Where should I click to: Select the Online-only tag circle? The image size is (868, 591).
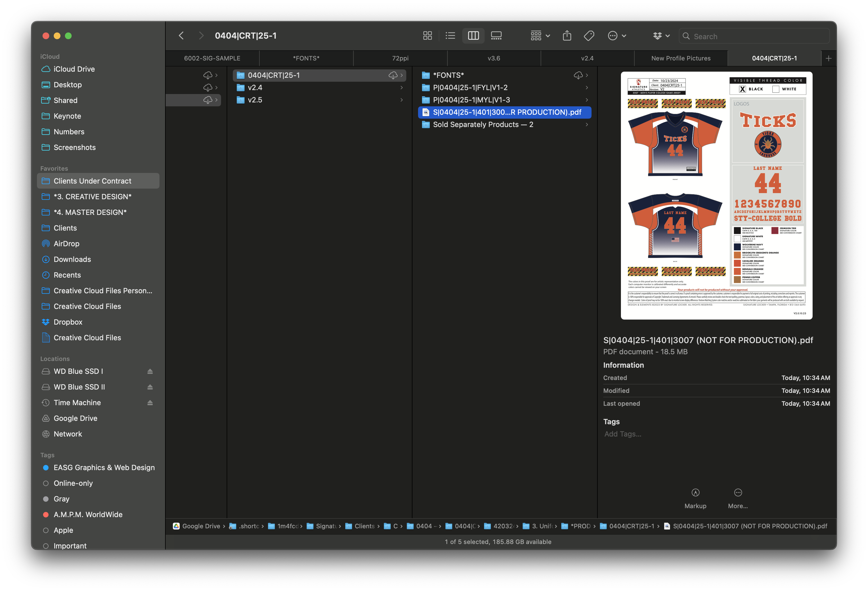point(46,484)
